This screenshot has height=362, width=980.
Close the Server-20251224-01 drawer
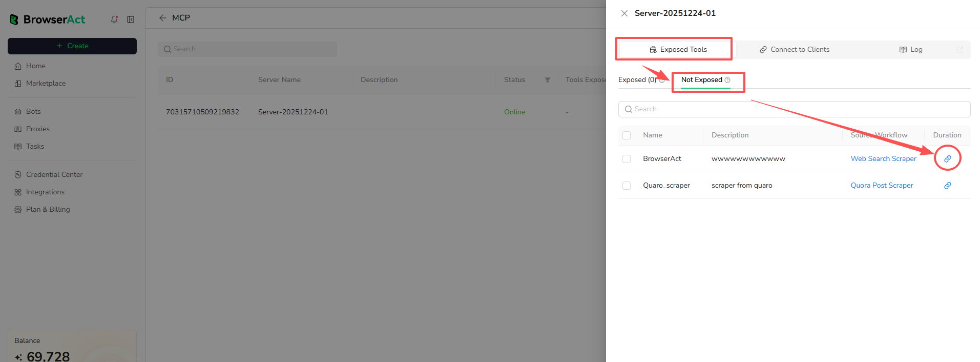(624, 13)
